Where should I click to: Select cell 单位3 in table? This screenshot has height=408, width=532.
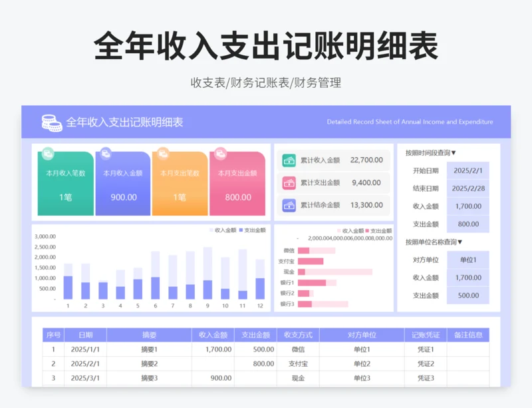click(x=362, y=378)
